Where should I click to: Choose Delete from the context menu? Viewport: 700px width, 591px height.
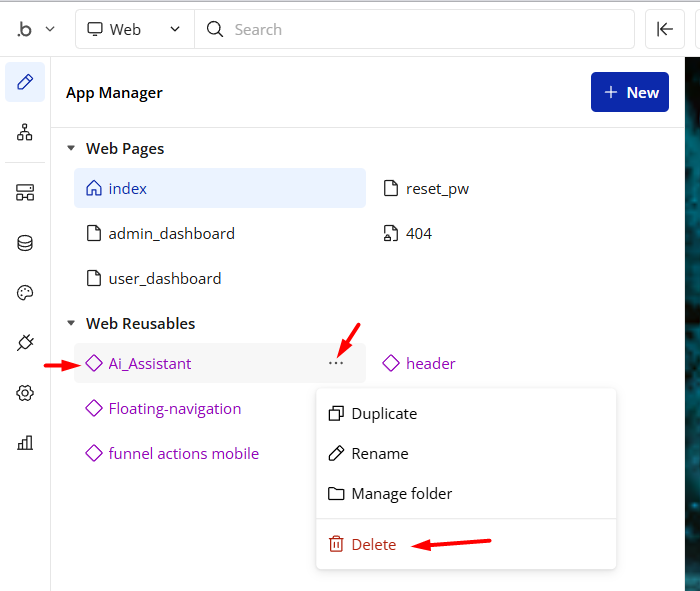coord(373,545)
